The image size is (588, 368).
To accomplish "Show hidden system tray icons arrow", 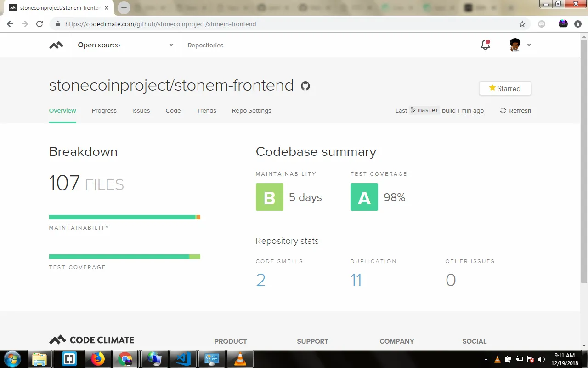I will pos(486,359).
